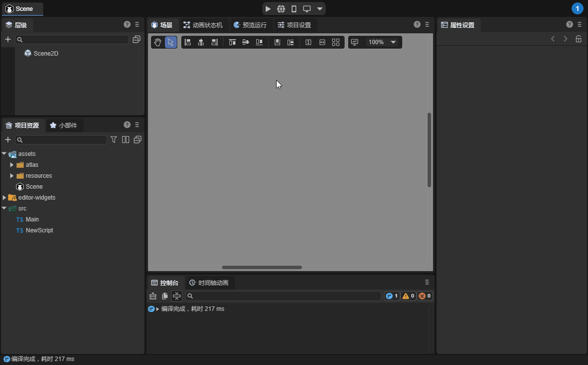Select the hand pan tool
This screenshot has height=365, width=588.
(157, 42)
